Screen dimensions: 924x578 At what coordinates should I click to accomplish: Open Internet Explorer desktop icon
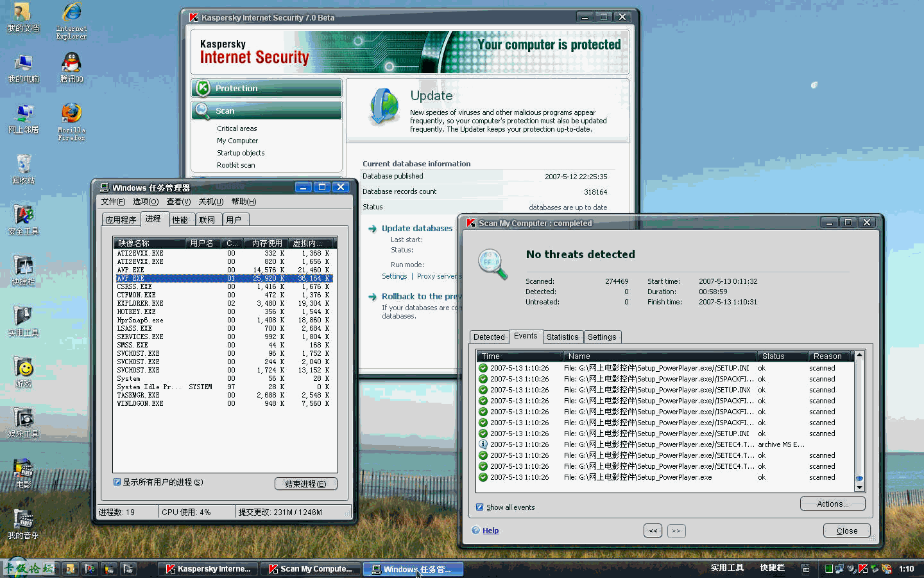(x=71, y=21)
